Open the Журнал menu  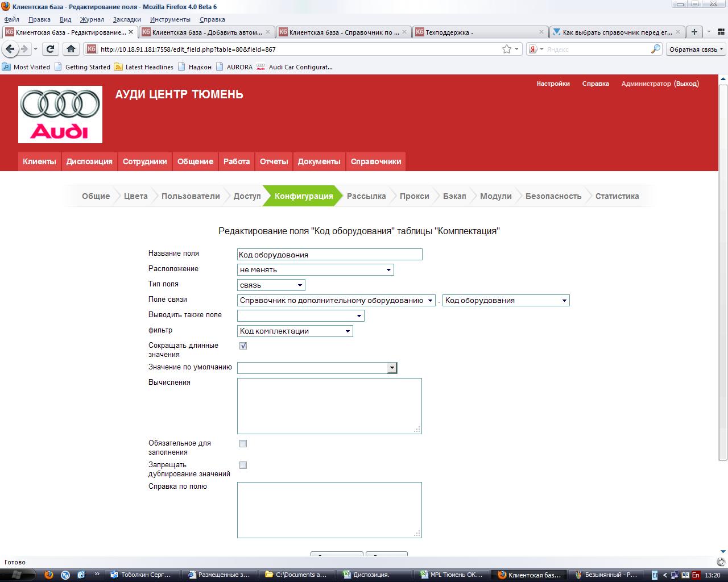pos(92,19)
